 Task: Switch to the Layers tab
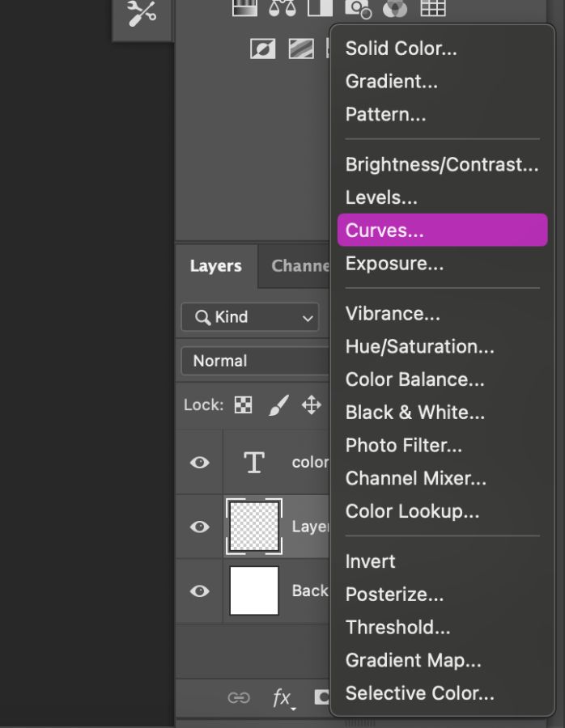click(x=215, y=265)
